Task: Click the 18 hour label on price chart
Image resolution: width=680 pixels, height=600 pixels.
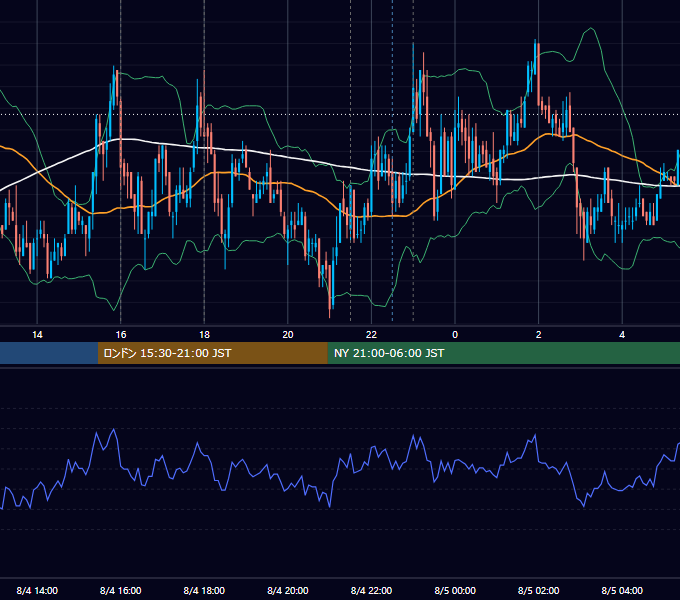Action: click(204, 335)
